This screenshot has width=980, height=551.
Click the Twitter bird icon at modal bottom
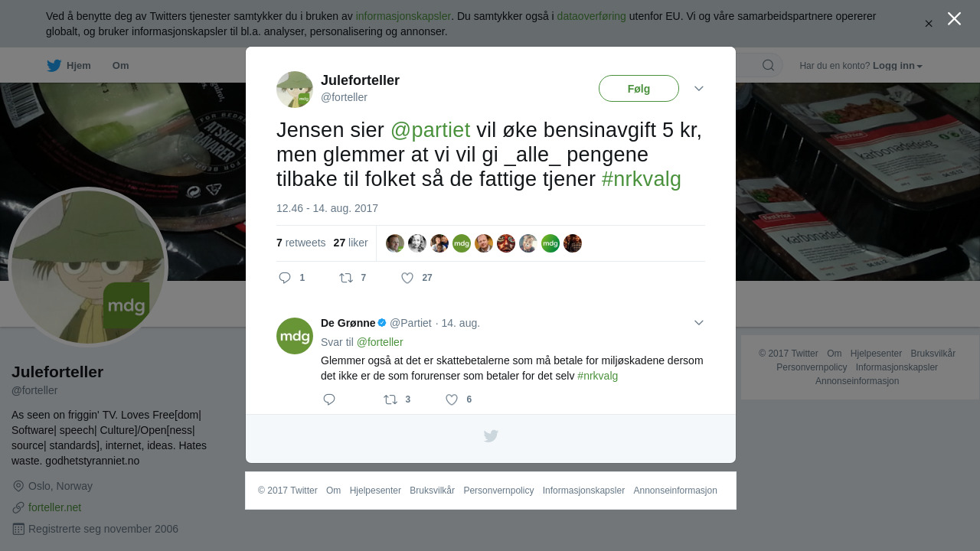491,436
